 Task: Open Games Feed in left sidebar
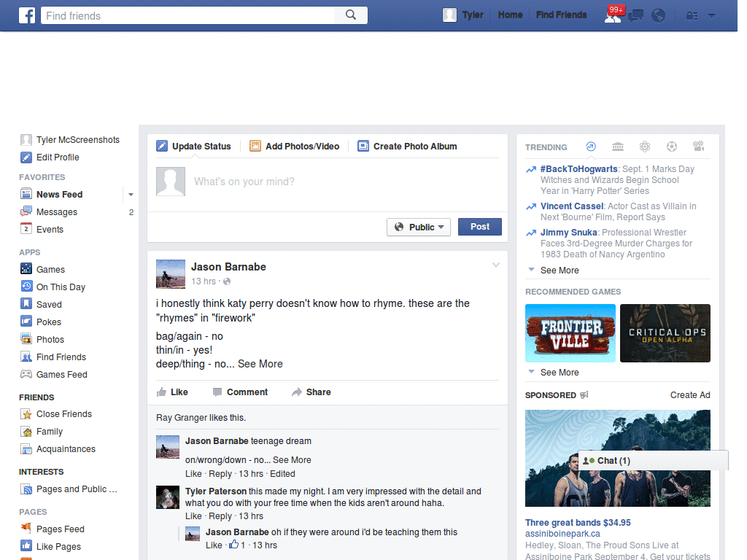pyautogui.click(x=62, y=374)
